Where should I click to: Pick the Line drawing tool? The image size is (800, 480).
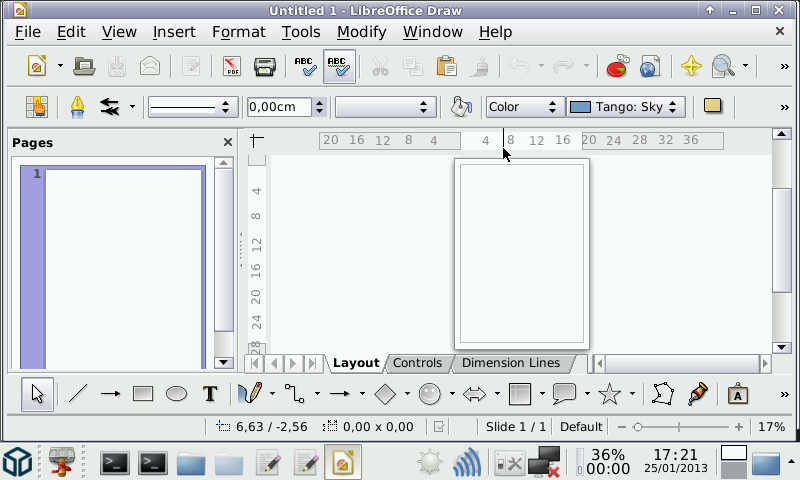click(77, 394)
